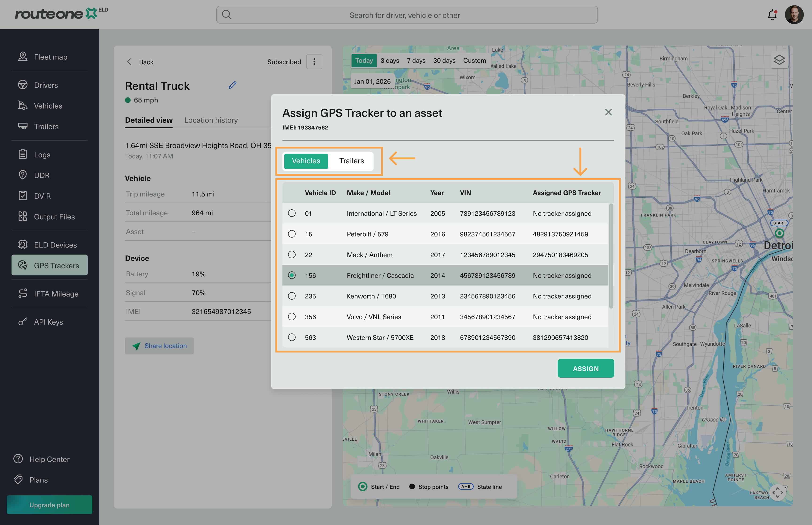This screenshot has height=525, width=812.
Task: Switch asset type to Trailers
Action: 352,161
